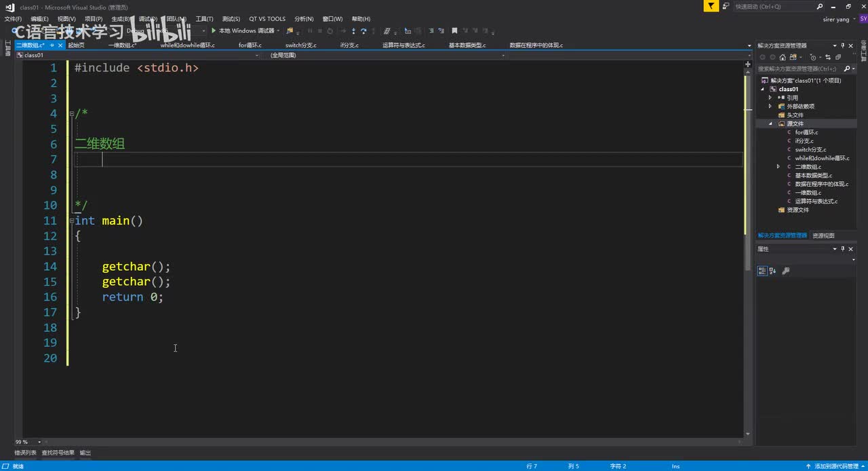Open the 帮助(H) menu

point(361,19)
